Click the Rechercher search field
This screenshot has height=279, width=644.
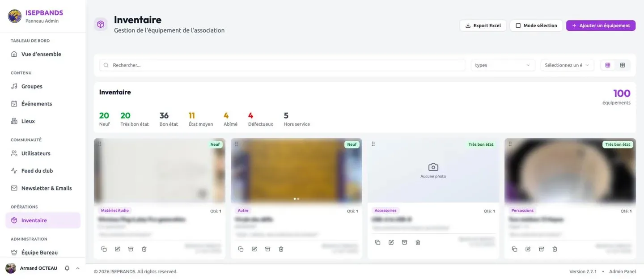tap(282, 65)
